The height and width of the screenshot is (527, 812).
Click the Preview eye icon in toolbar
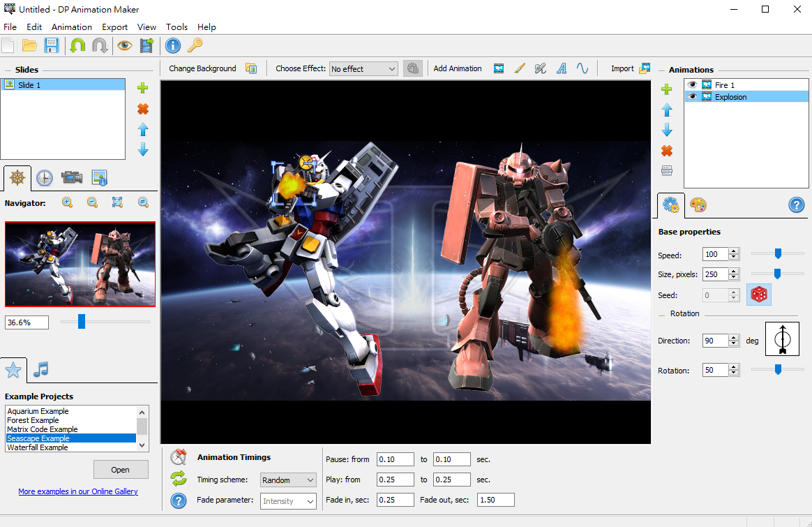pyautogui.click(x=125, y=46)
